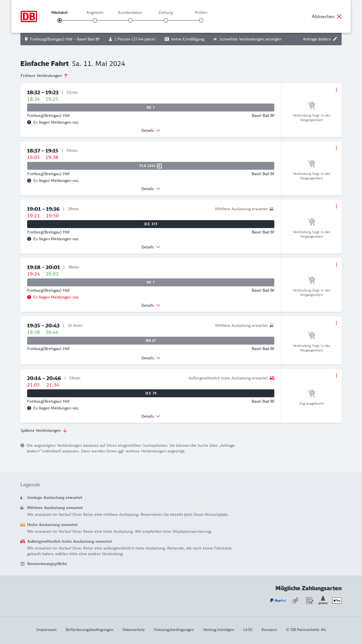Viewport: 362px width, 644px height.
Task: Load later connections (Spätere Verbindungen)
Action: pyautogui.click(x=44, y=430)
